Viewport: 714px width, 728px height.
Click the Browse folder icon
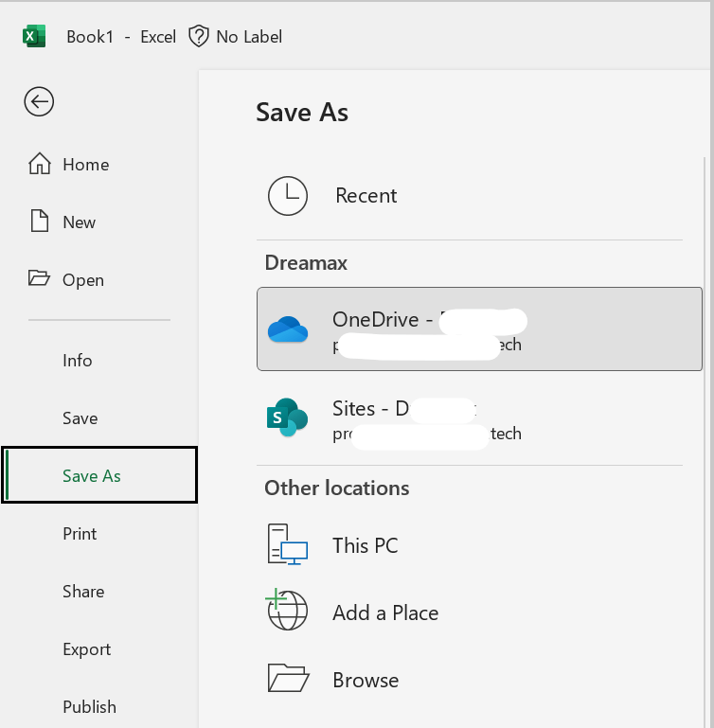pyautogui.click(x=288, y=678)
